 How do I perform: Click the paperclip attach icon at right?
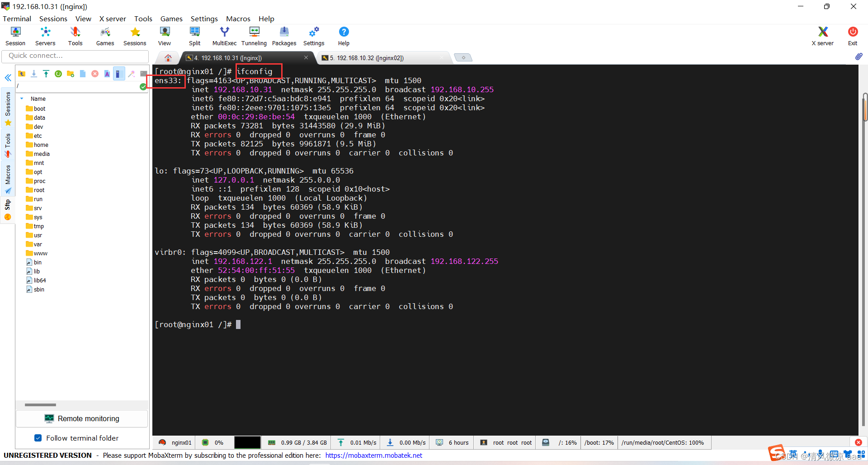tap(859, 56)
